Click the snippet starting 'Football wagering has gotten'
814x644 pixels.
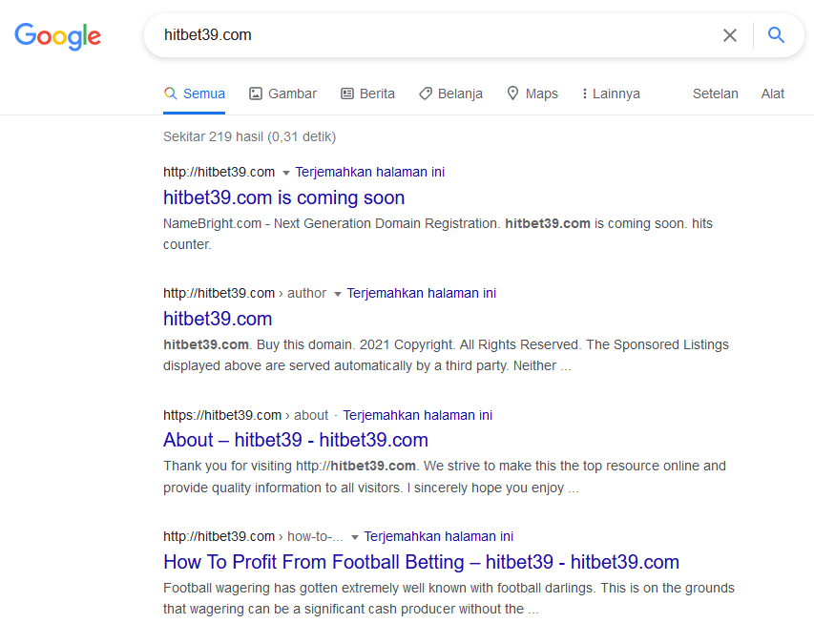[449, 598]
